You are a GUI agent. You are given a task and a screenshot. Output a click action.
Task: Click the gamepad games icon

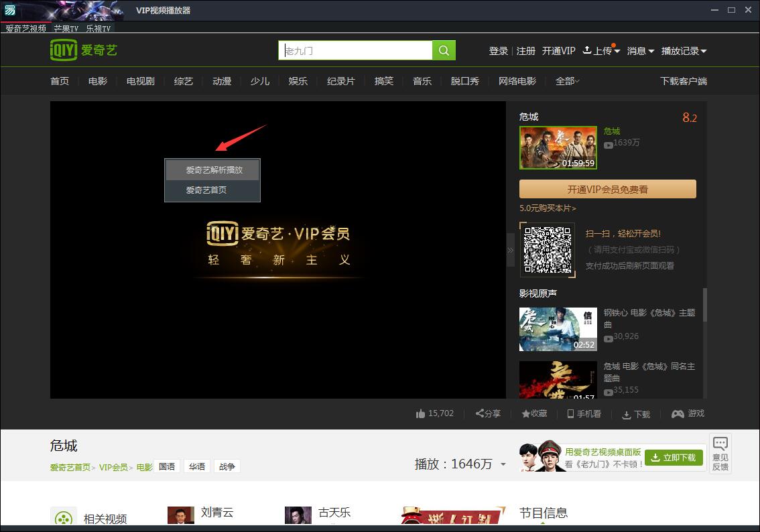[x=678, y=414]
